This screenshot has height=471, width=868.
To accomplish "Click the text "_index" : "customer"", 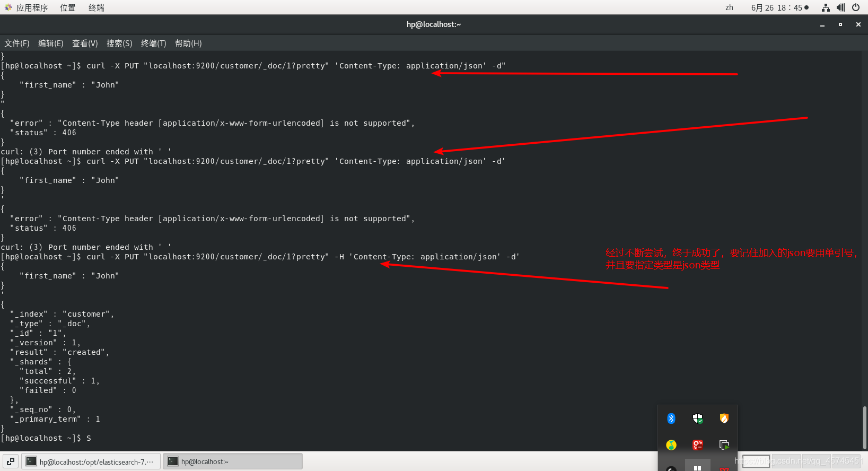I will pos(62,314).
